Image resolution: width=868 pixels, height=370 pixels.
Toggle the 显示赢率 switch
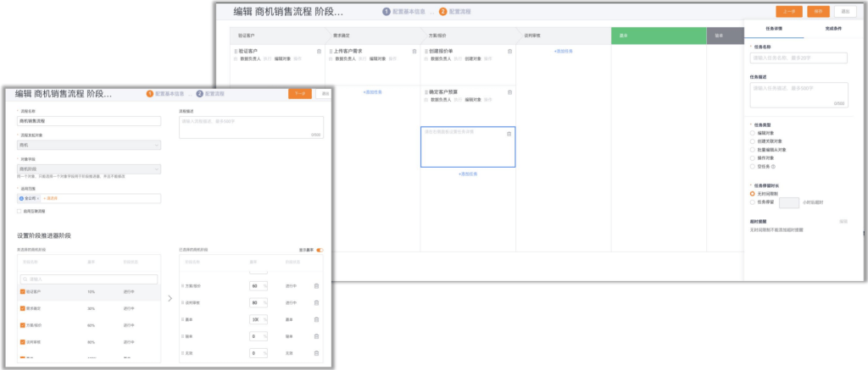(320, 250)
